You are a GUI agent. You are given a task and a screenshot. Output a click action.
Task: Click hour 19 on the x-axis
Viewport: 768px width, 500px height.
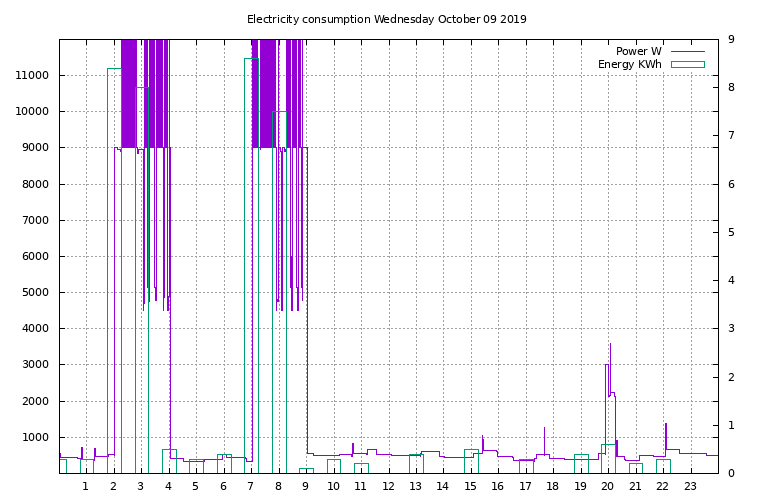[580, 486]
